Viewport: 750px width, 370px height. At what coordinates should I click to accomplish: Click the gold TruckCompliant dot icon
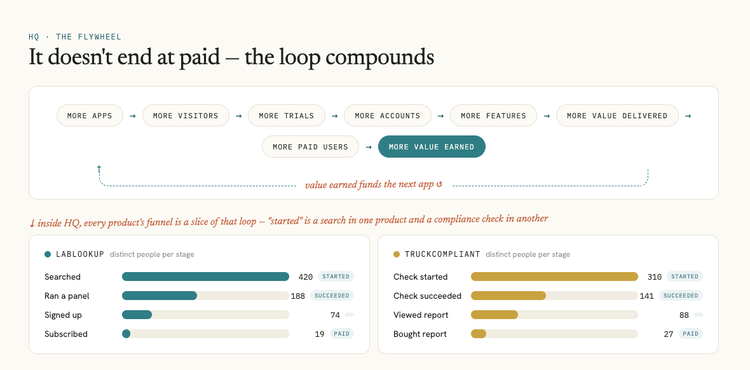[x=397, y=254]
